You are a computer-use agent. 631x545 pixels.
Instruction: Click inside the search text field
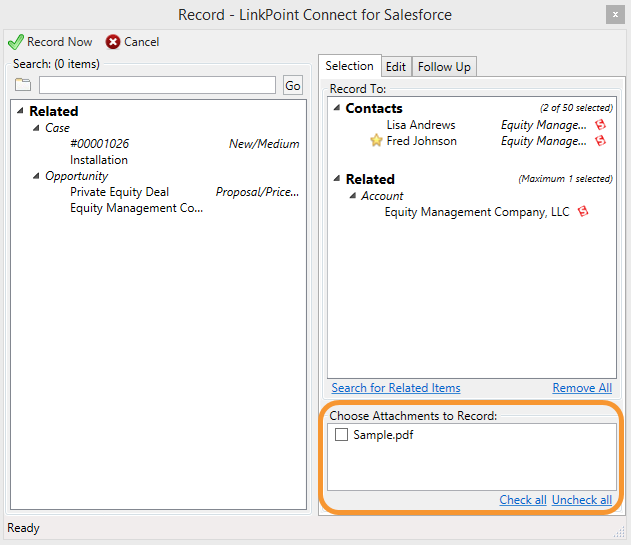pyautogui.click(x=157, y=85)
